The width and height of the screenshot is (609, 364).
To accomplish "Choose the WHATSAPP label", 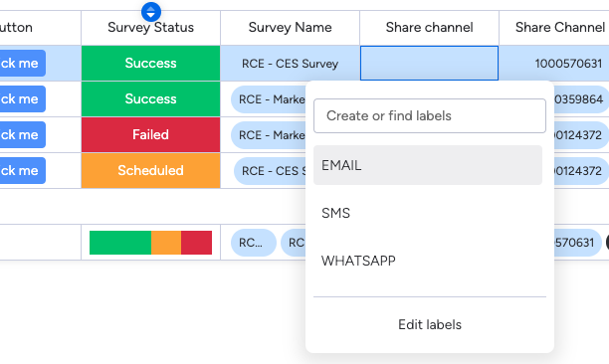I will [x=428, y=261].
